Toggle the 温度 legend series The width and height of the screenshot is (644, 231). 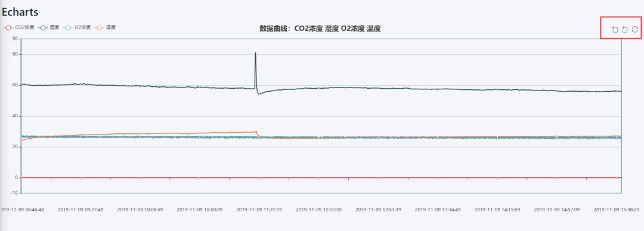coord(105,27)
